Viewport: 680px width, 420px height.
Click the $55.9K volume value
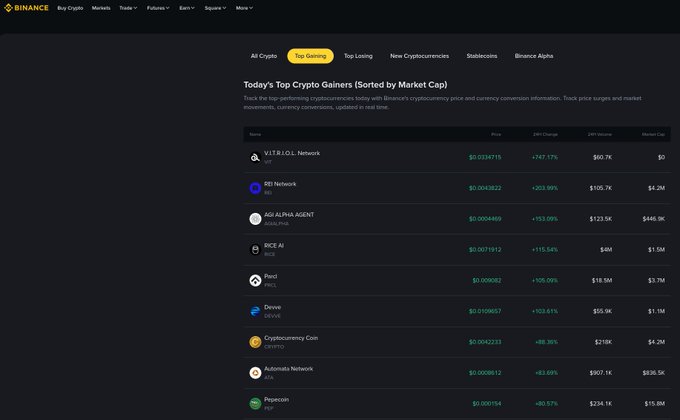click(602, 311)
